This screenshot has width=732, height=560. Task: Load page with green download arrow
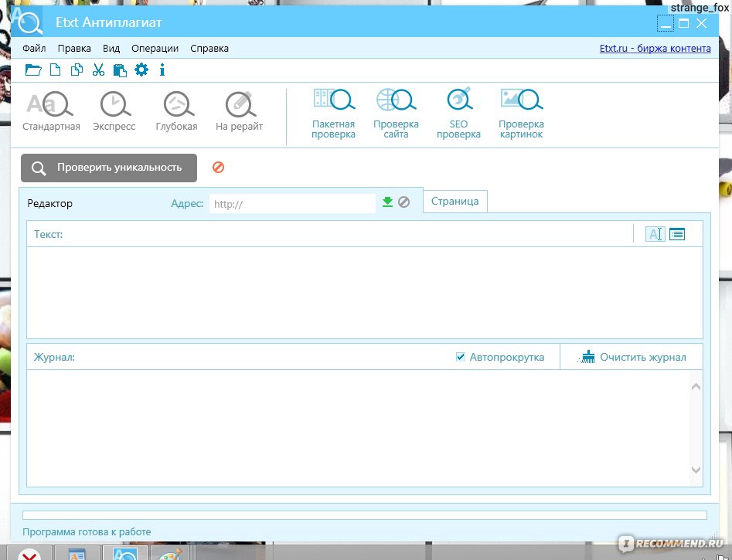pyautogui.click(x=387, y=202)
